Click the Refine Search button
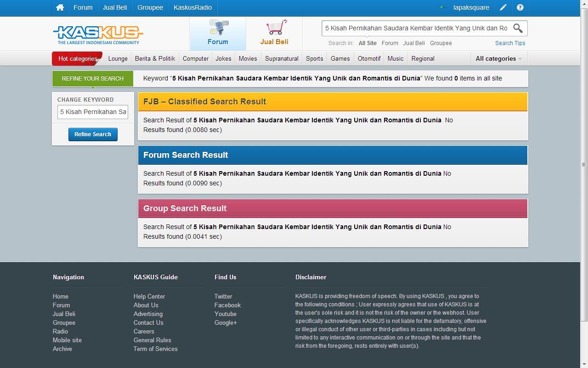This screenshot has width=588, height=368. point(93,134)
